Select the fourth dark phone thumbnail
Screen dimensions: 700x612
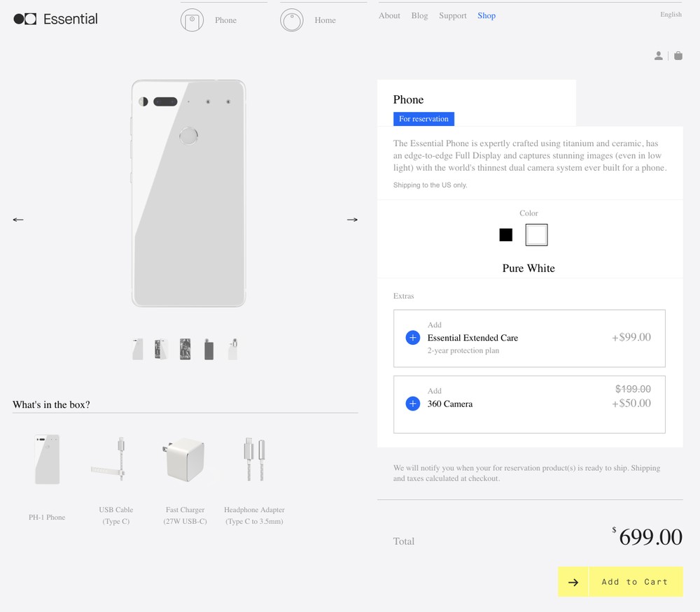coord(209,349)
